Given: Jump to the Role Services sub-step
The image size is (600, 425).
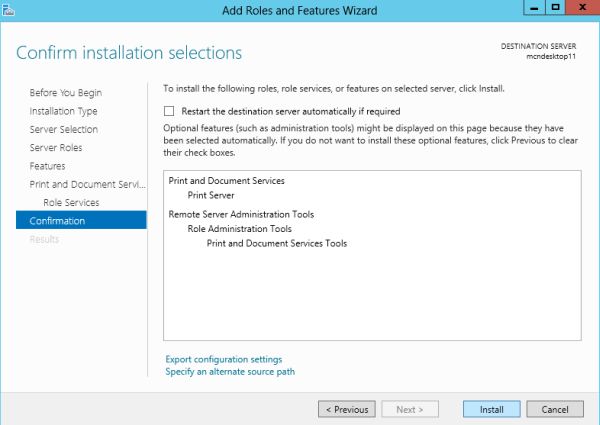Looking at the screenshot, I should (x=70, y=203).
